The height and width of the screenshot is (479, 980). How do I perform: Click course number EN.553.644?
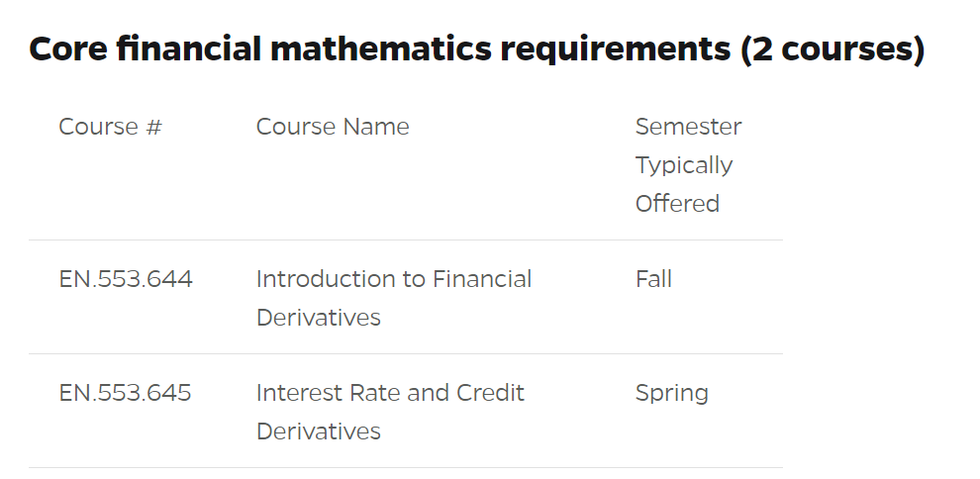[126, 279]
